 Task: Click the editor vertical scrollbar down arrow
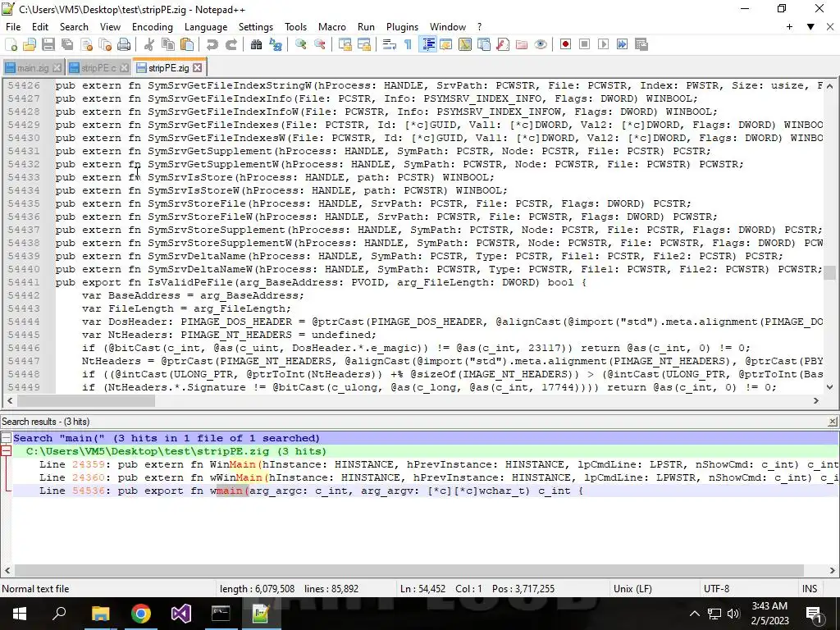[830, 387]
